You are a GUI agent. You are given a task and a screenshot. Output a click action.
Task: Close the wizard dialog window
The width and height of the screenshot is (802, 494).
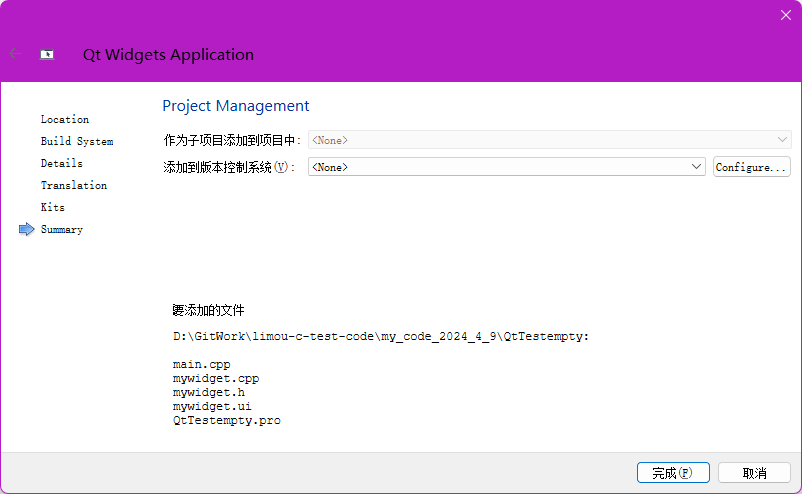[785, 14]
